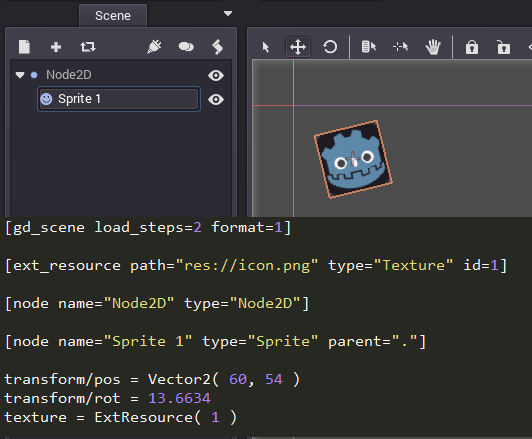This screenshot has width=532, height=439.
Task: Click the Sprite 1 name field
Action: 119,99
